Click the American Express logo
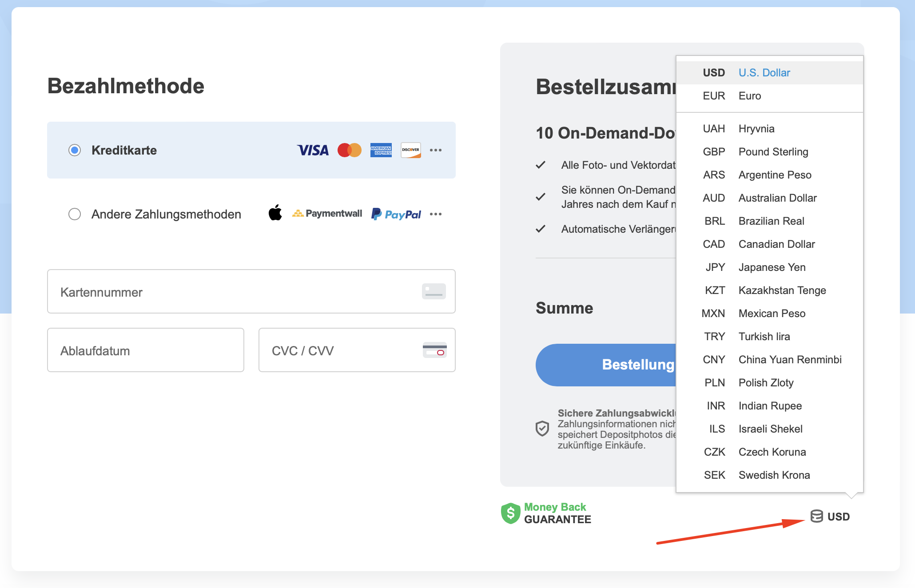Viewport: 915px width, 588px height. tap(381, 150)
